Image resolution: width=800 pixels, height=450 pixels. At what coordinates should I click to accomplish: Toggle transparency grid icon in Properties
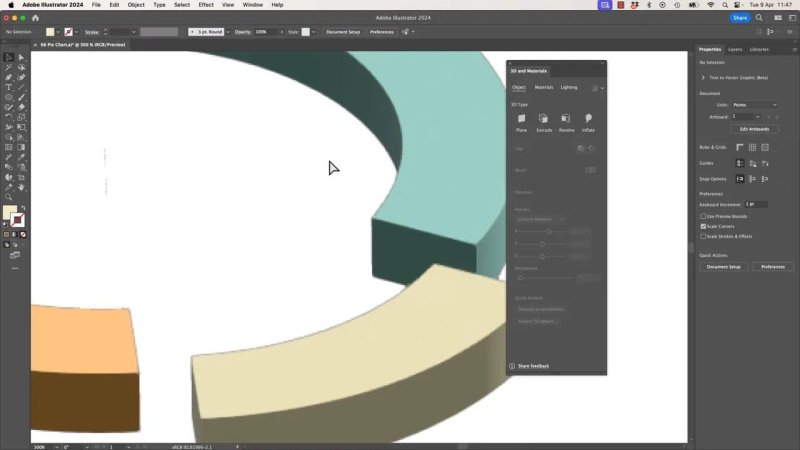point(765,147)
